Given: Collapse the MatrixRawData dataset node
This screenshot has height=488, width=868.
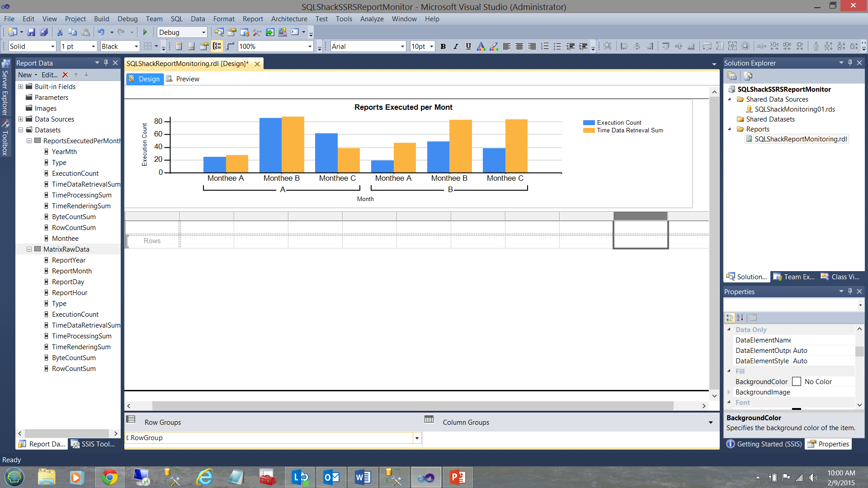Looking at the screenshot, I should click(x=29, y=249).
